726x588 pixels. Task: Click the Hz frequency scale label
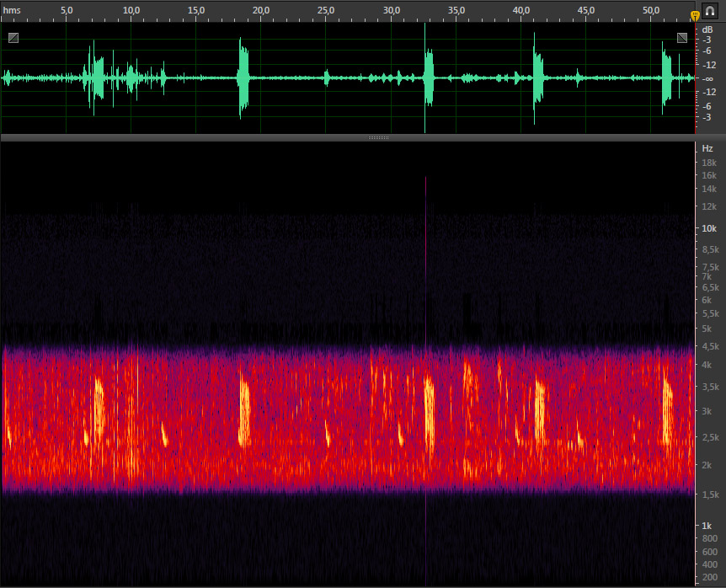coord(707,148)
